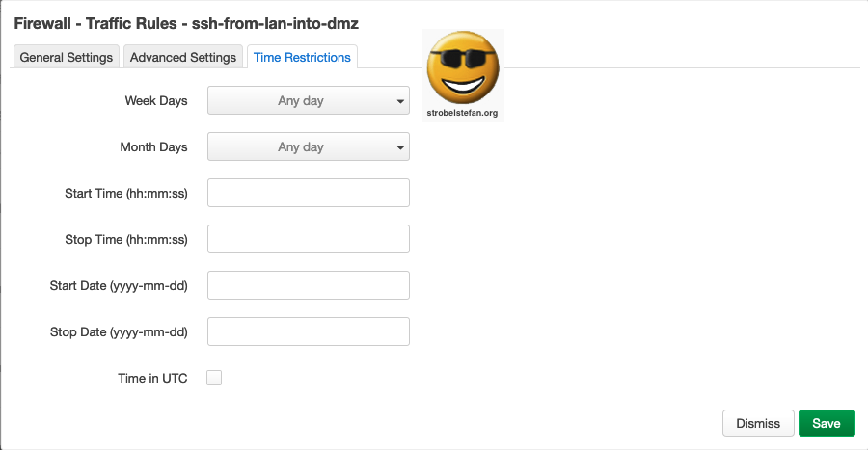Open the Advanced Settings tab

(183, 57)
